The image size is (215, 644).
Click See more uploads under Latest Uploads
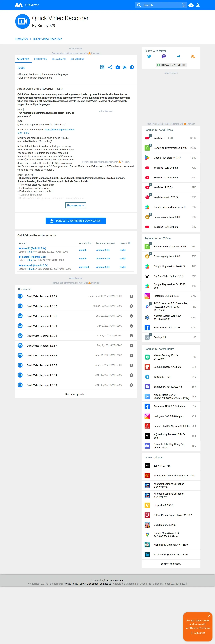171,564
